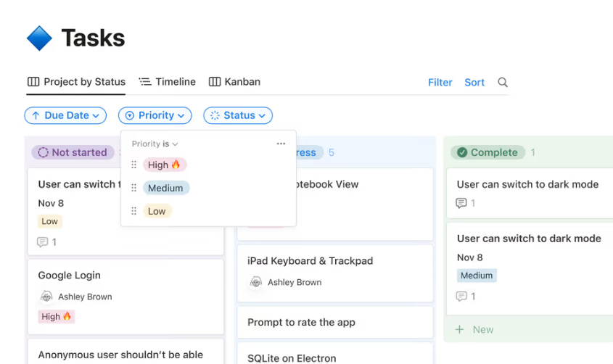The height and width of the screenshot is (364, 613).
Task: Click comment icon on Not started dark mode card
Action: tap(42, 242)
